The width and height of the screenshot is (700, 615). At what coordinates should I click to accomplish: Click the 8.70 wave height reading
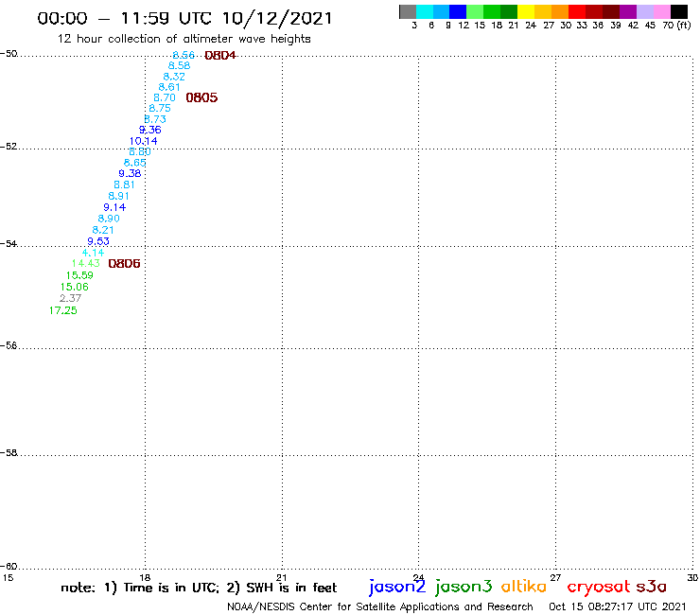pos(165,97)
